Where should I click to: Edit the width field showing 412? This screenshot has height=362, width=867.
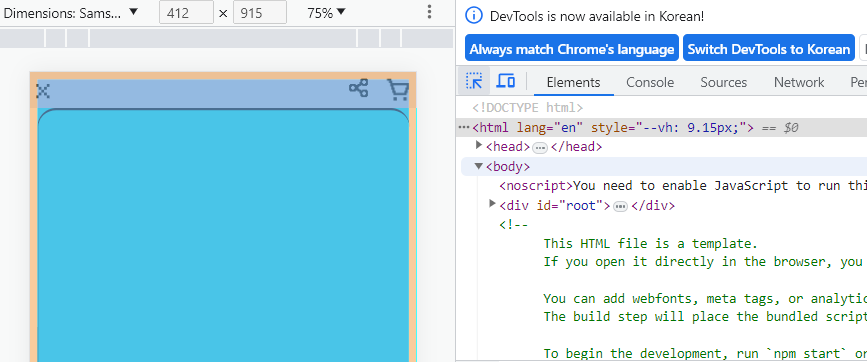coord(186,13)
